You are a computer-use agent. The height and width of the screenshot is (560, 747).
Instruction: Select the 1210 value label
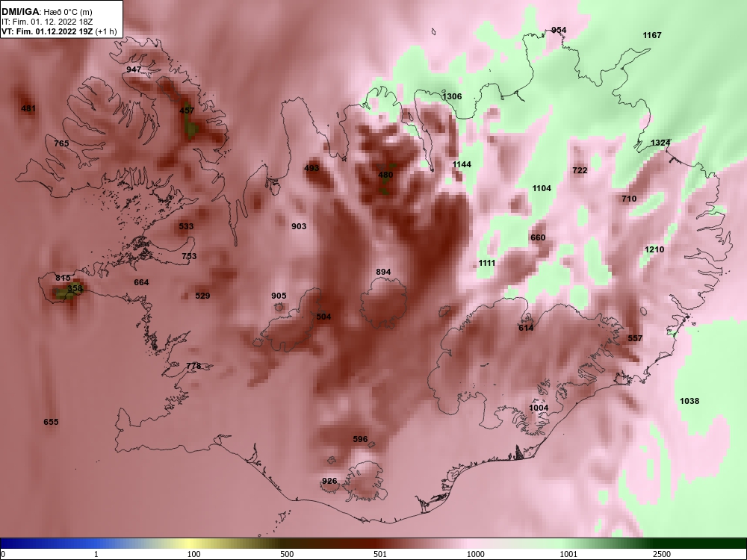coord(654,249)
